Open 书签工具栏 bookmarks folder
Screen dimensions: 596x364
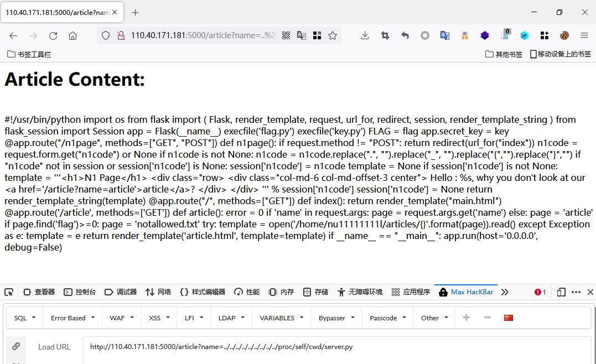point(29,54)
